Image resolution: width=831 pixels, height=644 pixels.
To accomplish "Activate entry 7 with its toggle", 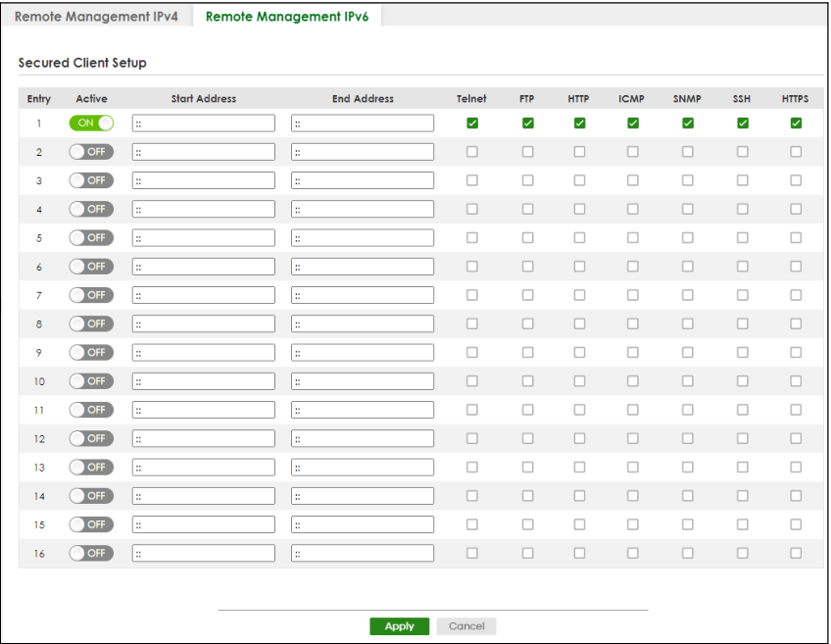I will (91, 295).
